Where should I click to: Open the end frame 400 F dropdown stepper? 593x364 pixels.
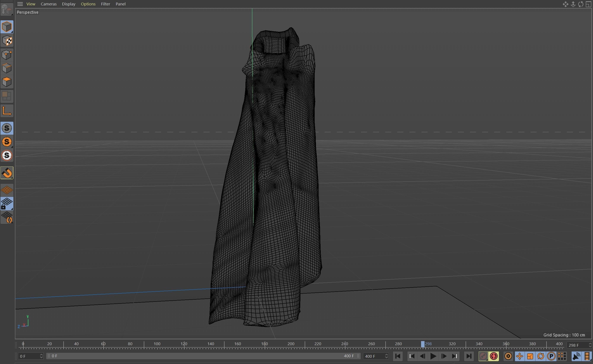tap(387, 356)
